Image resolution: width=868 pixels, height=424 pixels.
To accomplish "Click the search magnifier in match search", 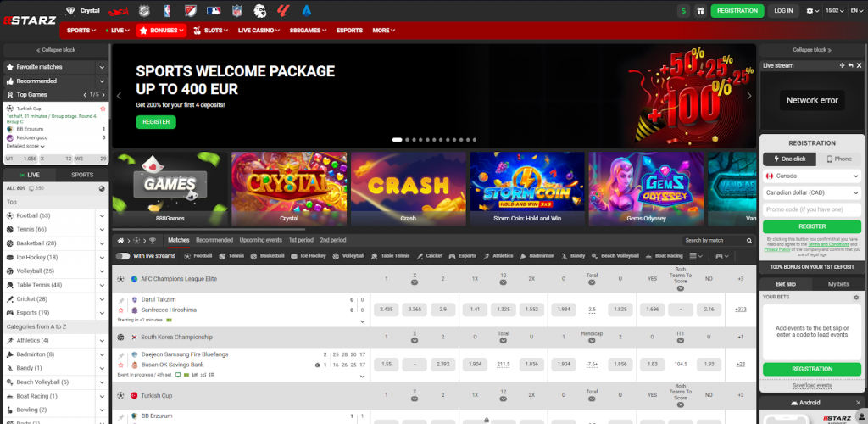I will [x=749, y=241].
